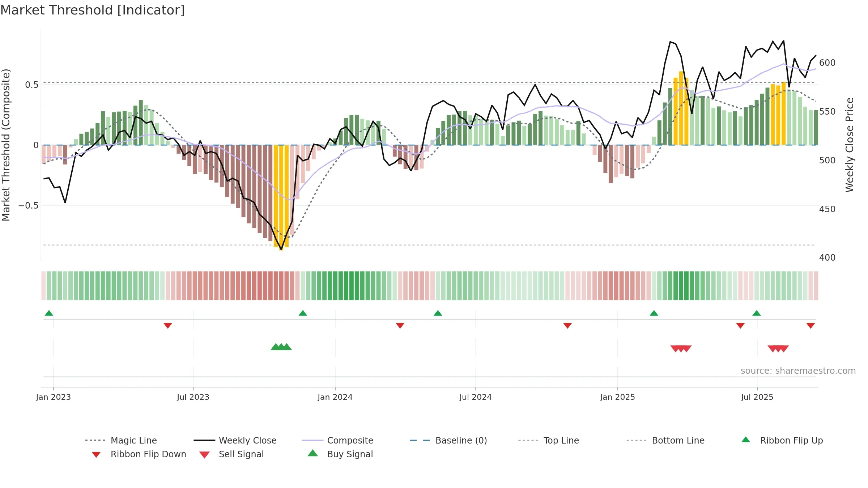Click the orange bars at the Mar 2025 peak
The image size is (868, 488).
(x=681, y=108)
